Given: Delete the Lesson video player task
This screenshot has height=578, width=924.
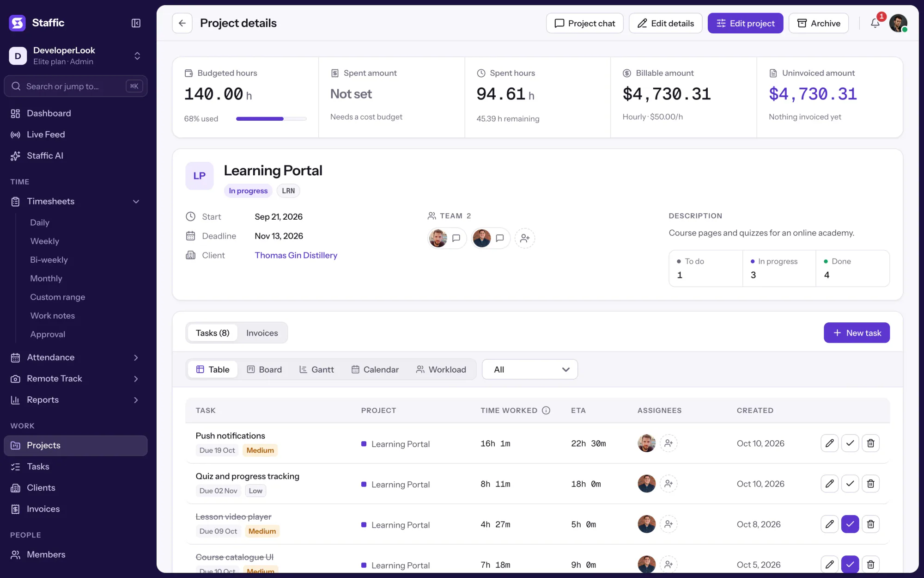Looking at the screenshot, I should [870, 524].
